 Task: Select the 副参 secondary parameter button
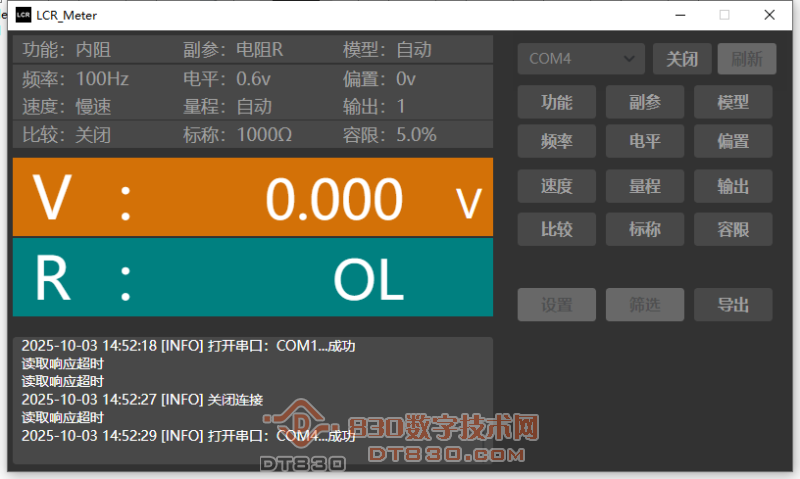[x=644, y=102]
